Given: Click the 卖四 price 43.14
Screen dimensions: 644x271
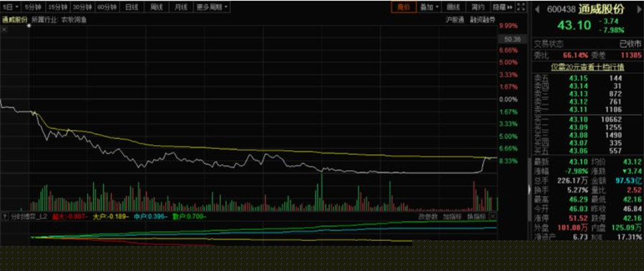Looking at the screenshot, I should tap(578, 86).
